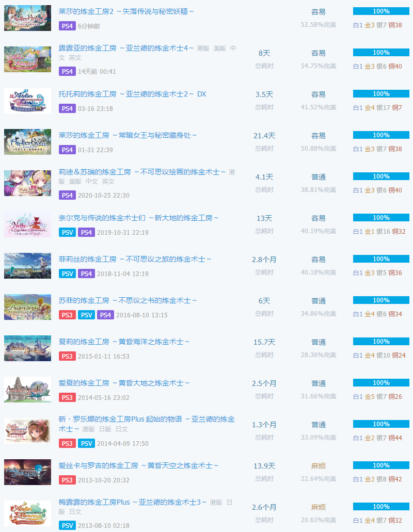Follow the 奈尔克与传说的炼金术士们 title link
The image size is (413, 532).
coord(138,218)
